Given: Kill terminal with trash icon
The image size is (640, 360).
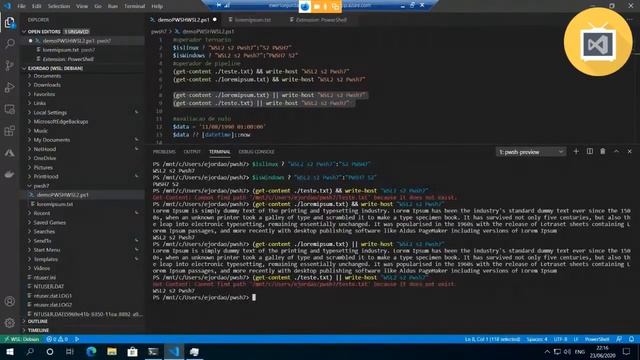Looking at the screenshot, I should 603,151.
